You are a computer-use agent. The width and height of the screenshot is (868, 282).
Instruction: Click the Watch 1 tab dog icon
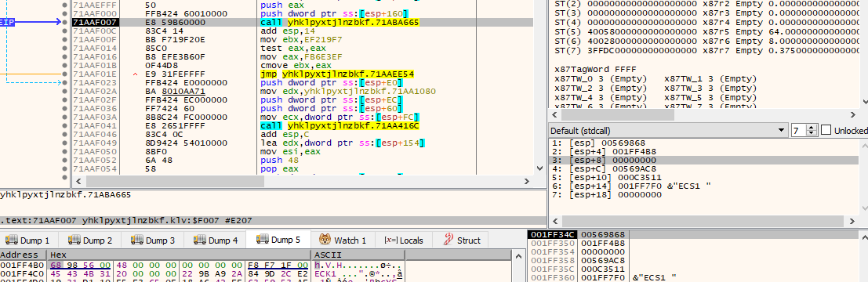(325, 240)
